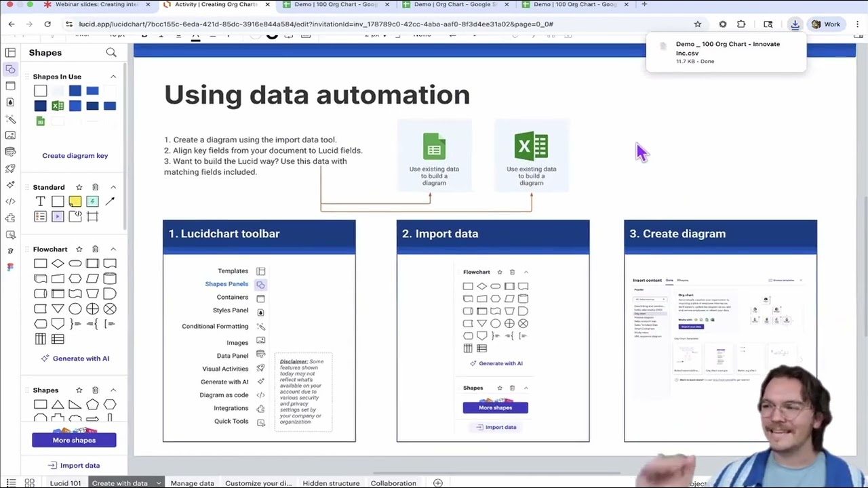Image resolution: width=868 pixels, height=488 pixels.
Task: Open the Data Panel database icon
Action: tap(10, 152)
